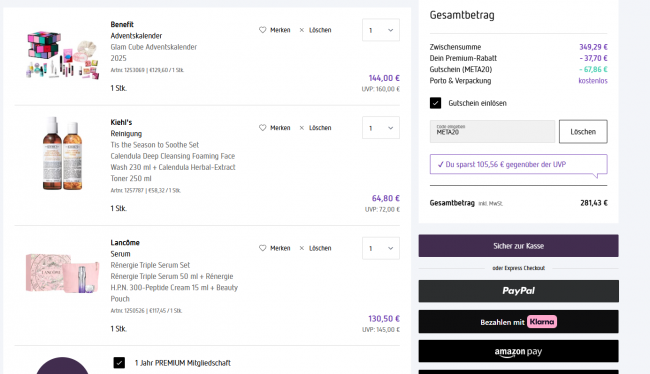Click X delete icon for Lancôme Serum
This screenshot has width=650, height=374.
point(302,248)
